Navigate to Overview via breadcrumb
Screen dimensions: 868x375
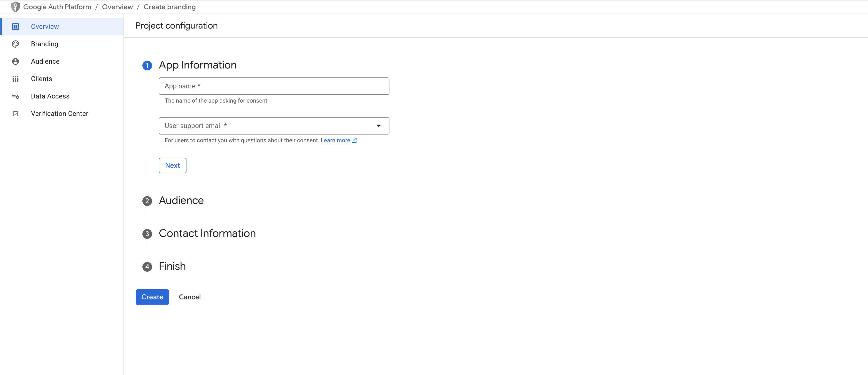pos(117,7)
